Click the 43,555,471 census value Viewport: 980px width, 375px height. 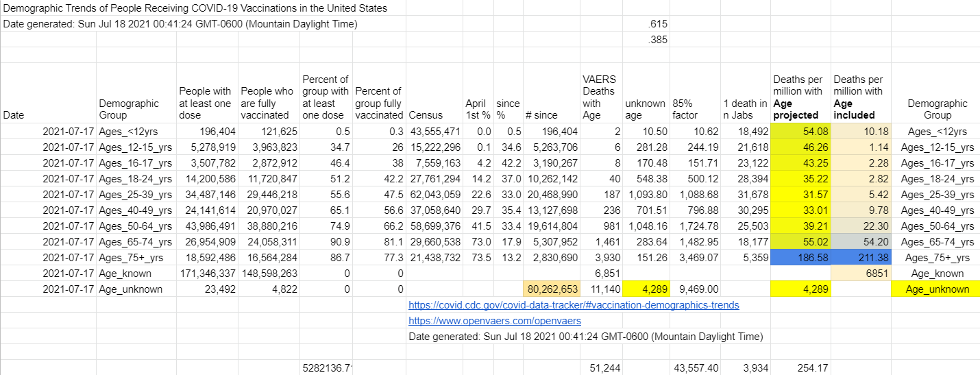tap(434, 132)
